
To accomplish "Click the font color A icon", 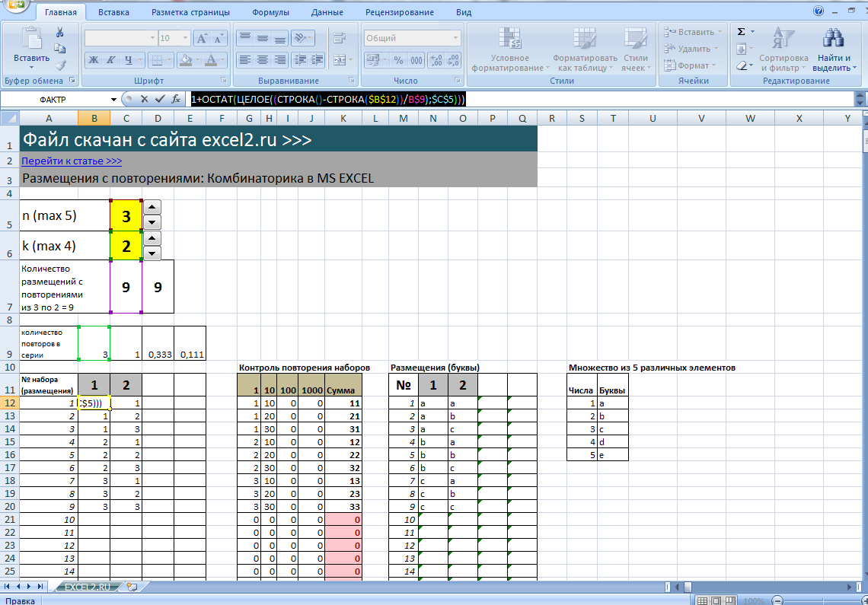I will click(x=211, y=60).
